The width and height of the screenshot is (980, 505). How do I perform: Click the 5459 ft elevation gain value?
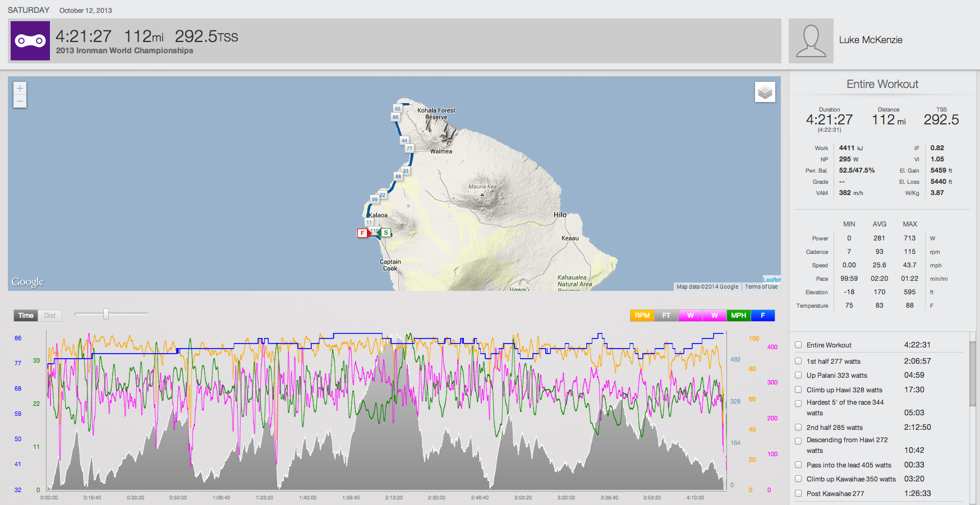click(x=941, y=170)
